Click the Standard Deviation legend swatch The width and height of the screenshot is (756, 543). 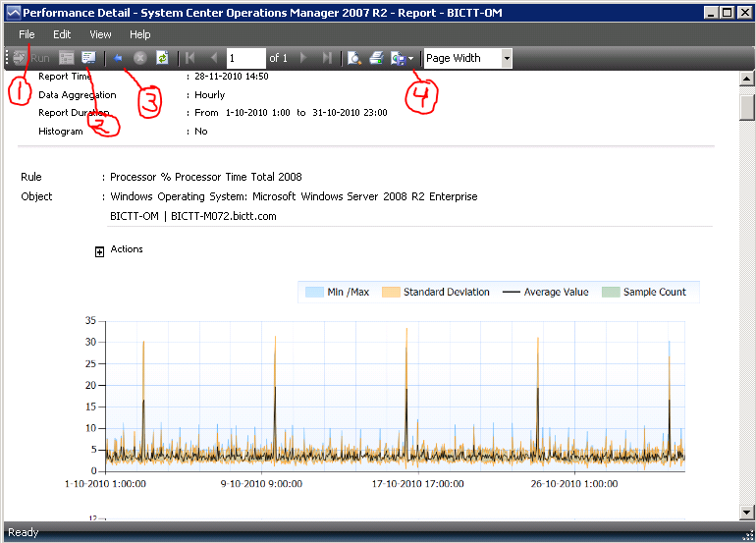(391, 292)
